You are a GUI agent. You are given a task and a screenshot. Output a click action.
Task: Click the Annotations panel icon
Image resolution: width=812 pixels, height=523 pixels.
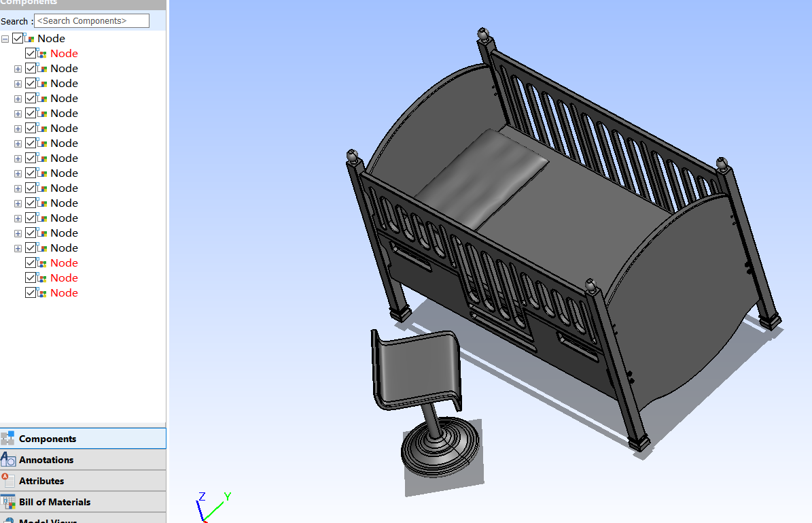pyautogui.click(x=8, y=460)
